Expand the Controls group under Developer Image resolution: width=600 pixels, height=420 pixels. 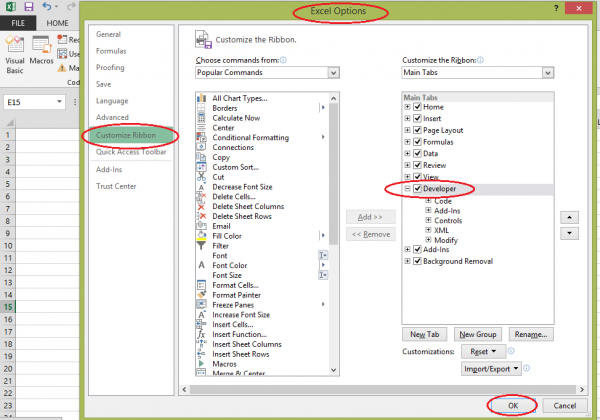(429, 220)
